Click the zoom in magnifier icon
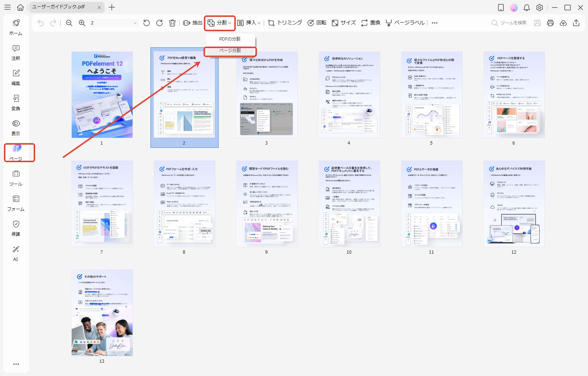The height and width of the screenshot is (376, 588). [x=82, y=23]
